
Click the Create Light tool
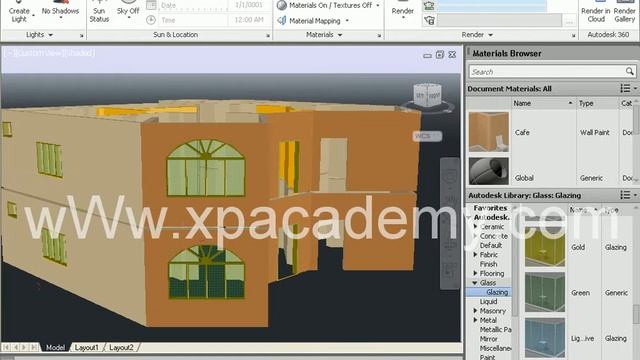pos(19,12)
